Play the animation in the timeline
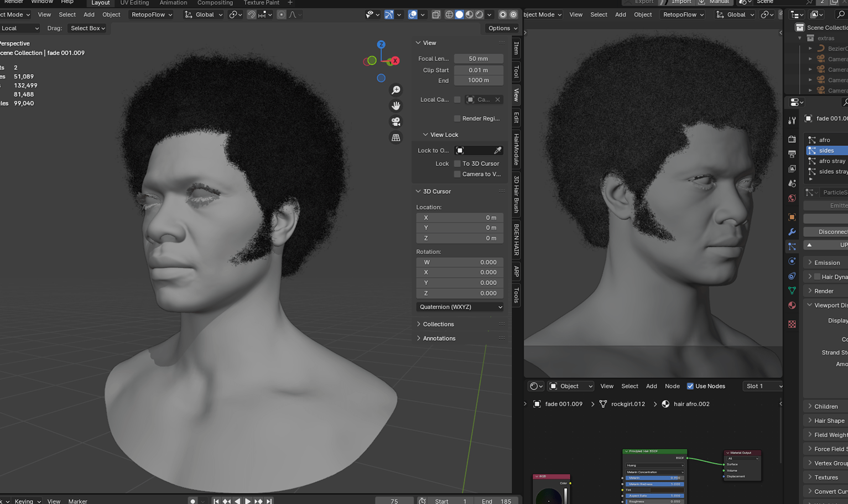The image size is (848, 504). pos(248,501)
